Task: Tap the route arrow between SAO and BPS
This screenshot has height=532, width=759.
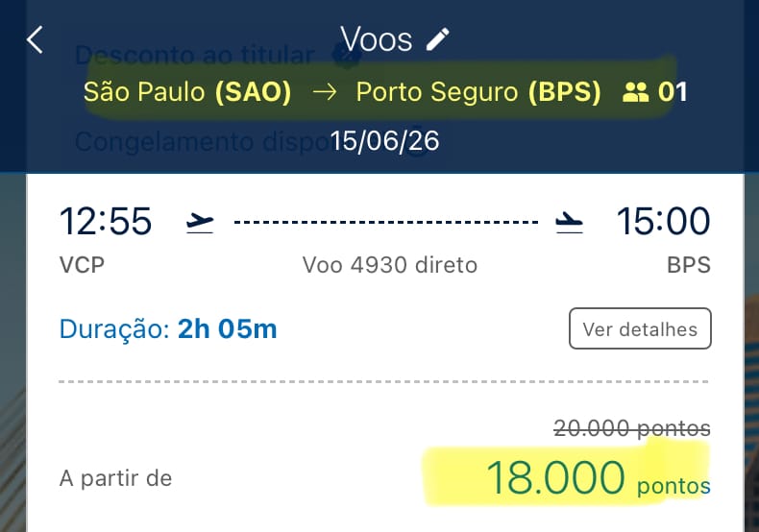Action: [x=324, y=92]
